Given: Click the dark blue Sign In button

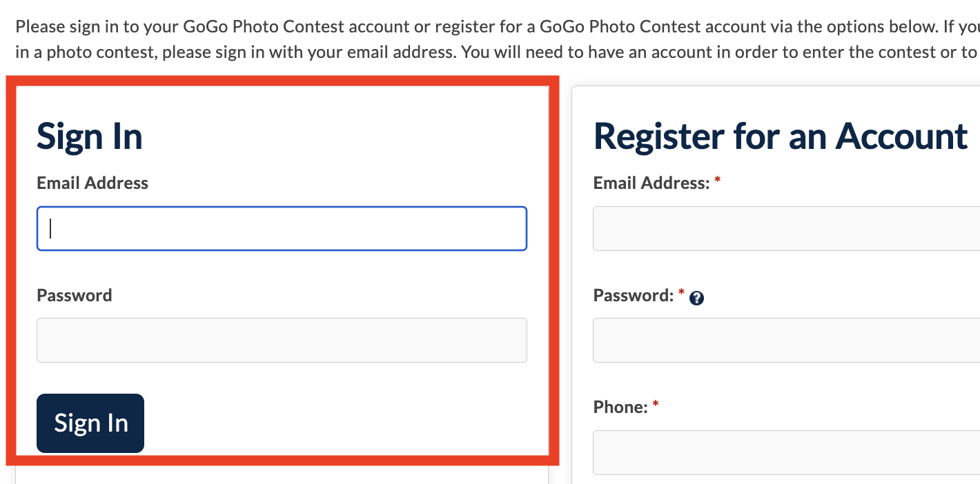Looking at the screenshot, I should click(x=90, y=423).
